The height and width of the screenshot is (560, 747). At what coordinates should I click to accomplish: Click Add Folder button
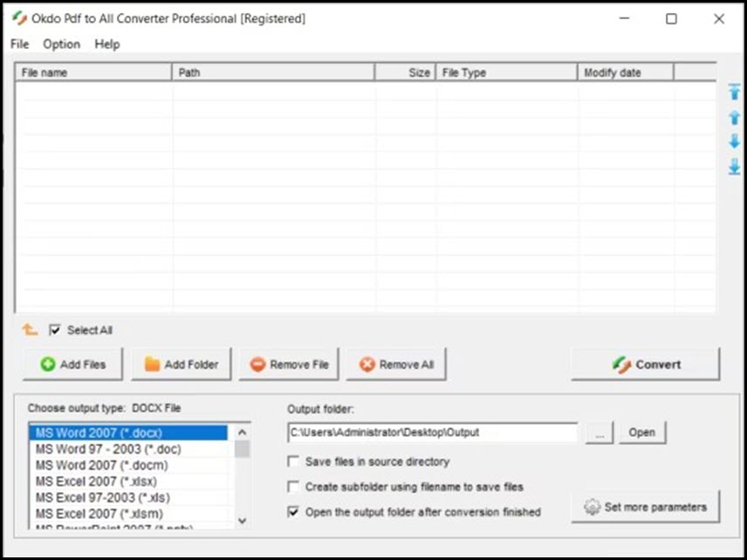tap(181, 365)
